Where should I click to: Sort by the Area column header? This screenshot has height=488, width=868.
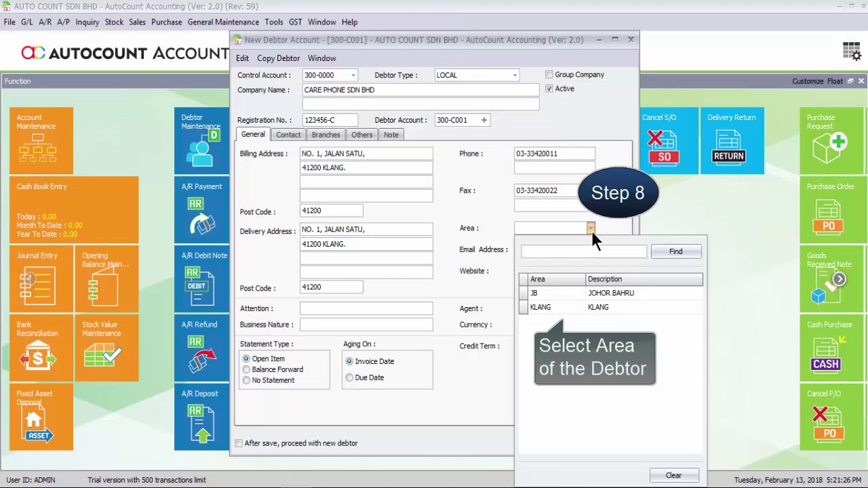[x=557, y=279]
